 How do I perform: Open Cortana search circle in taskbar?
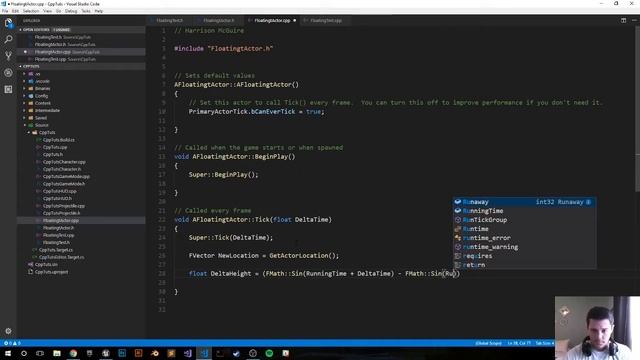pyautogui.click(x=24, y=353)
